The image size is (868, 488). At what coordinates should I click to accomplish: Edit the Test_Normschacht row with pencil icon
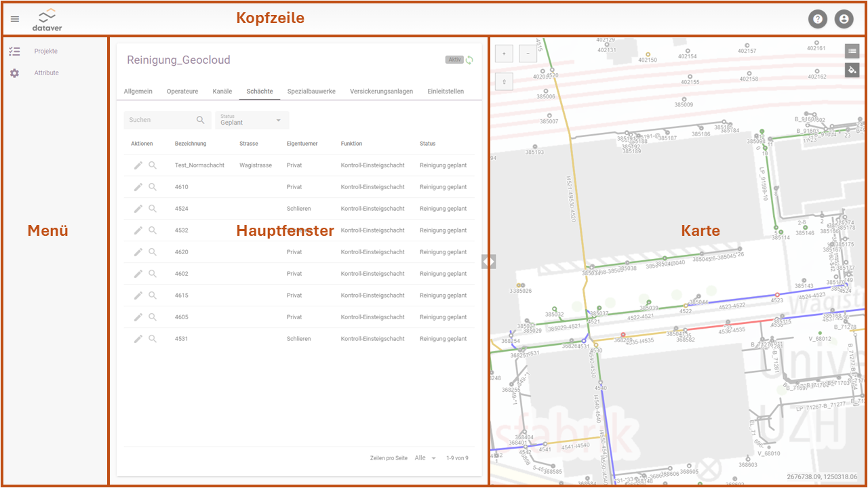(x=138, y=165)
